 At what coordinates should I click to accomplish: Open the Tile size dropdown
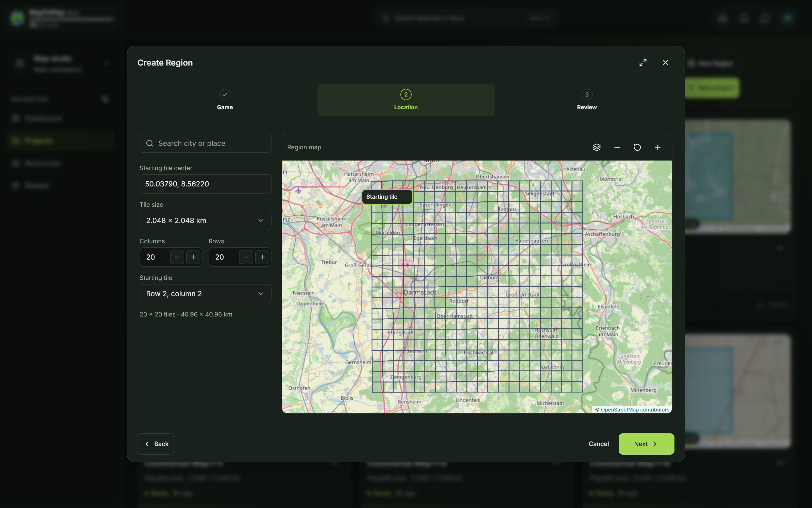click(x=205, y=220)
